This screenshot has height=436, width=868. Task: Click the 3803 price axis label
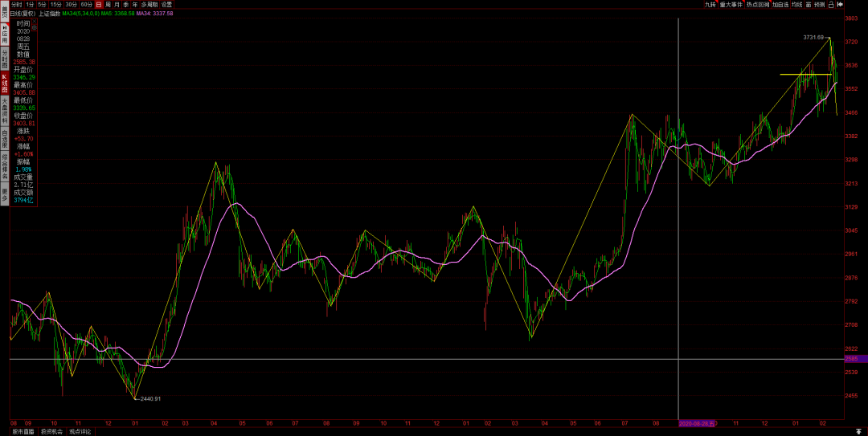pos(851,18)
